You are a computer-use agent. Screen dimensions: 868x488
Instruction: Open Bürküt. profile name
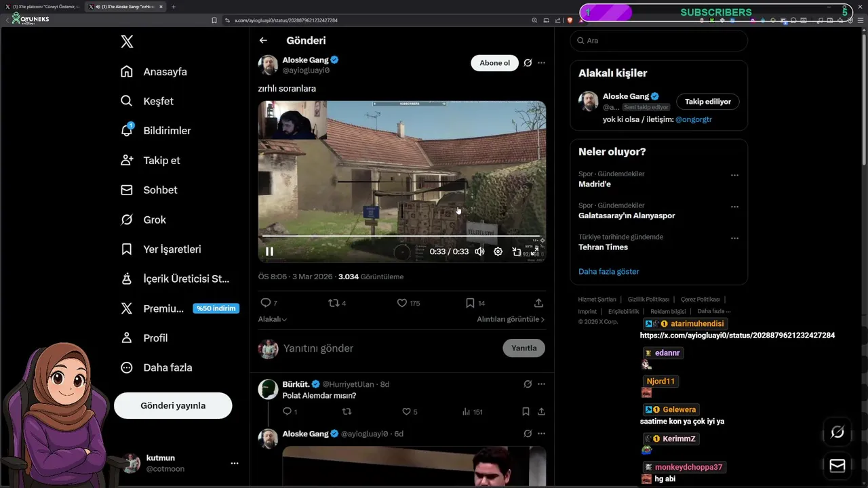tap(296, 384)
